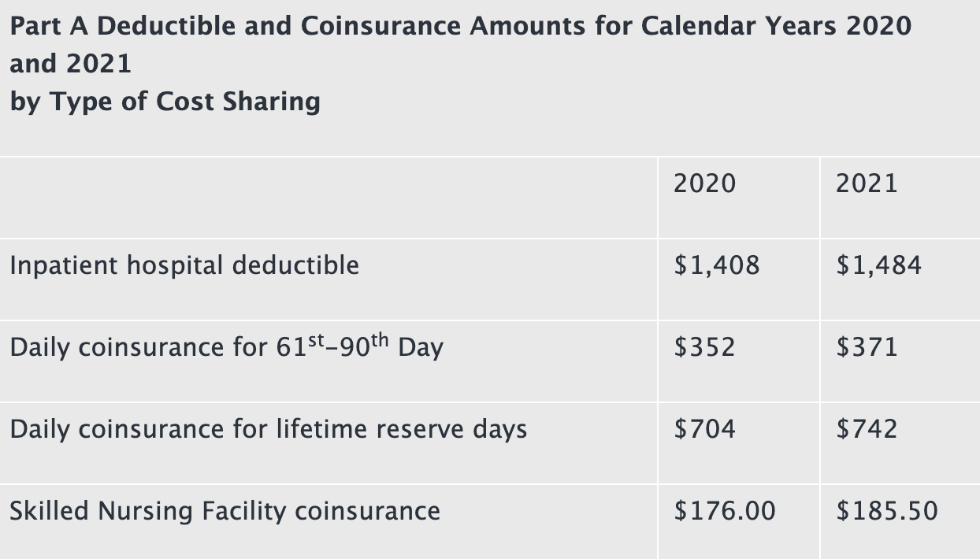Click 'Calendar Years 2020' in the heading
Image resolution: width=980 pixels, height=559 pixels.
click(x=776, y=25)
